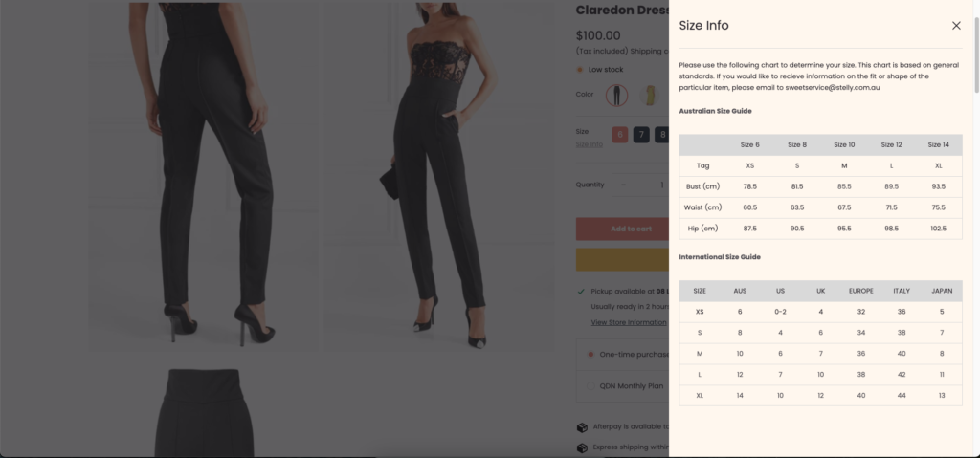Image resolution: width=980 pixels, height=458 pixels.
Task: Select the black color swatch
Action: click(617, 95)
